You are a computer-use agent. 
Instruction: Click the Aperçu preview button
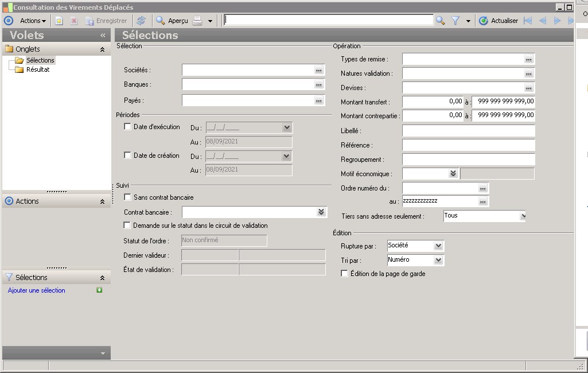(x=172, y=21)
